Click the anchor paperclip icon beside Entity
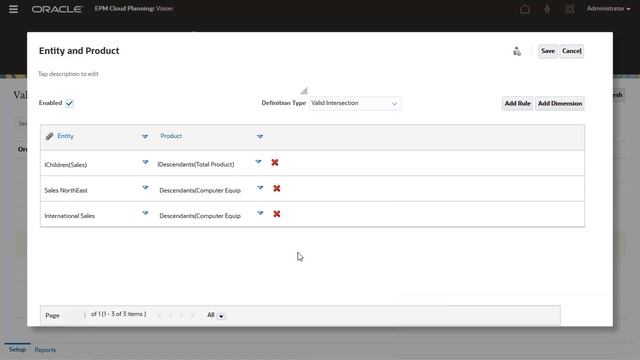The width and height of the screenshot is (640, 360). pyautogui.click(x=49, y=136)
